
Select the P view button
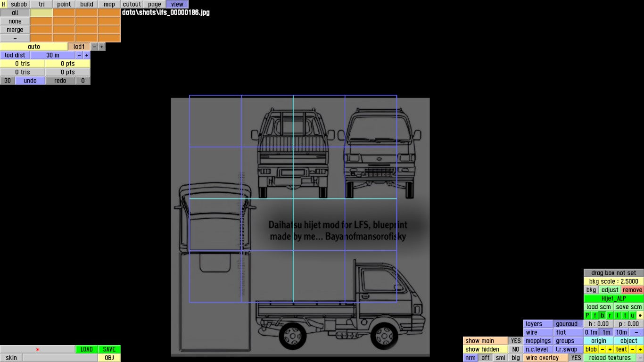[x=587, y=315]
